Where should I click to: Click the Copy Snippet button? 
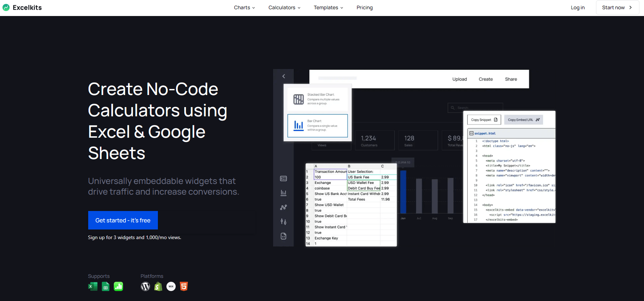click(x=484, y=120)
